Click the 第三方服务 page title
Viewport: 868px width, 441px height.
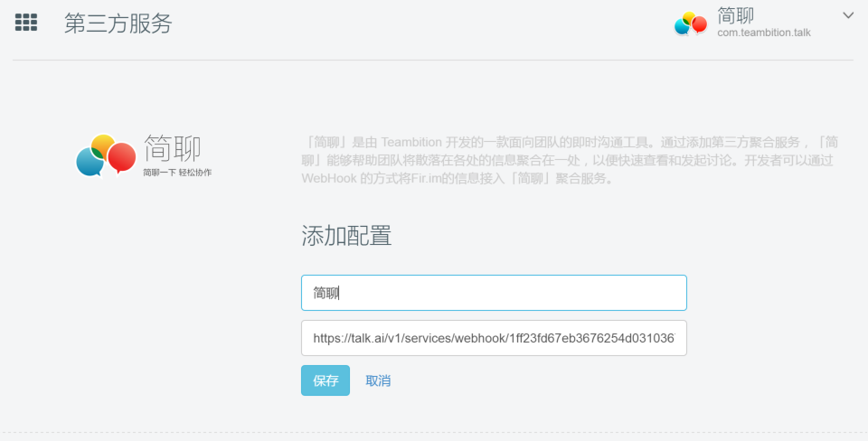coord(118,23)
